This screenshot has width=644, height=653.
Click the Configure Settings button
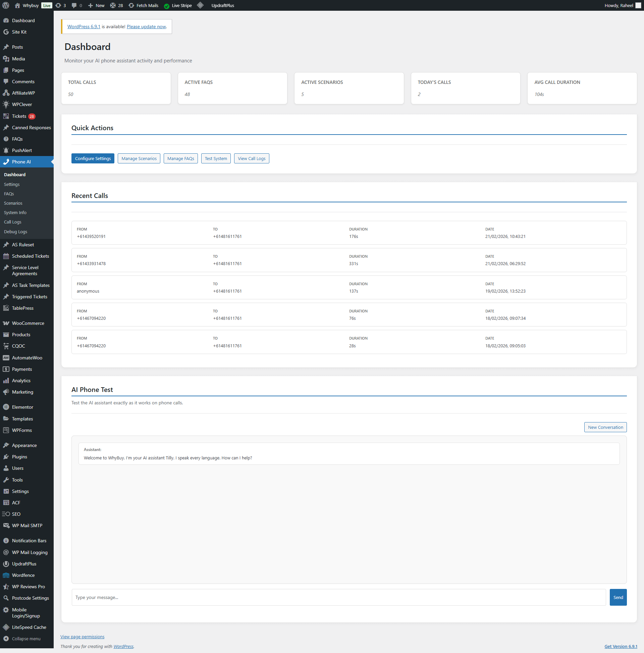pos(93,158)
